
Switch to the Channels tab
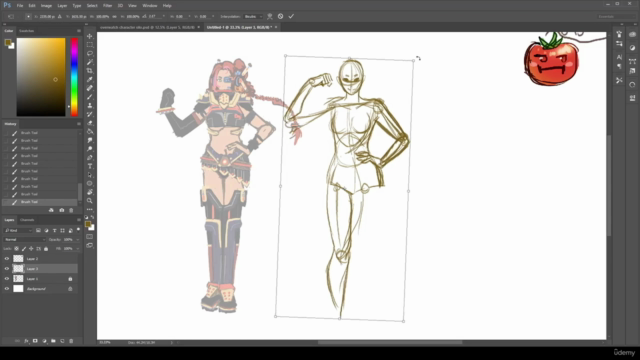click(27, 220)
